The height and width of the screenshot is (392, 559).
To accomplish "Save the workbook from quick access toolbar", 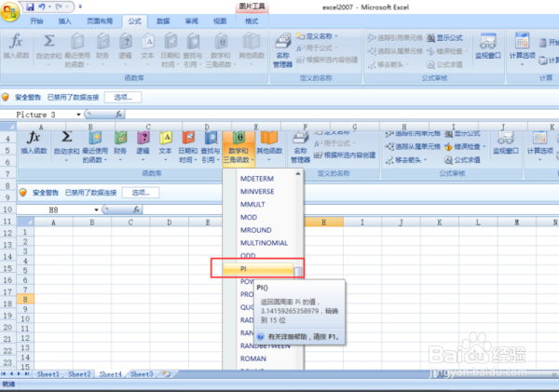I will tap(30, 7).
